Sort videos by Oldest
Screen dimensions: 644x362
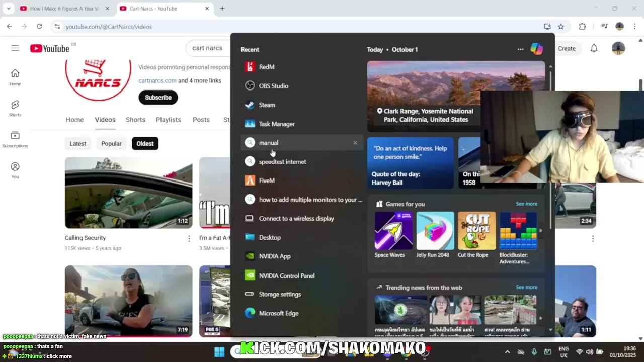(x=145, y=144)
